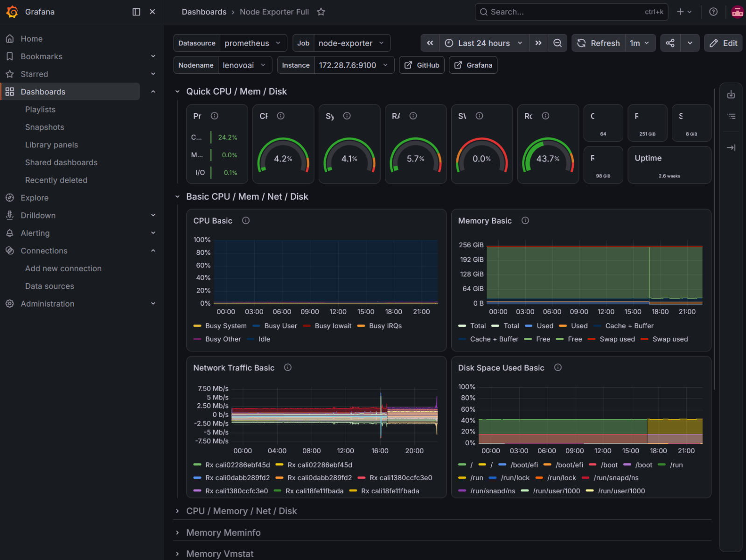Collapse the right side toolbar arrow
Viewport: 746px width, 560px height.
(731, 147)
